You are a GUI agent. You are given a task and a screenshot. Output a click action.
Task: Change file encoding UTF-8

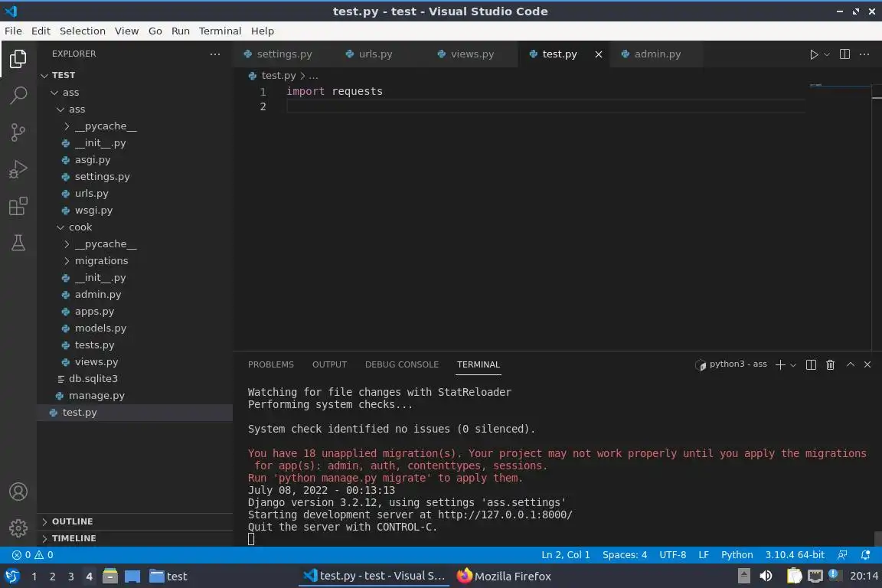[x=672, y=555]
